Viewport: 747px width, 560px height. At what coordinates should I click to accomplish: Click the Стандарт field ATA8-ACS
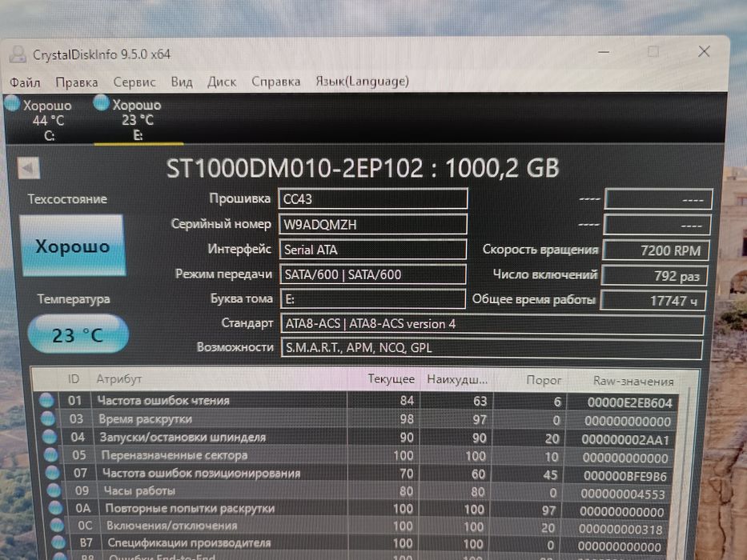pos(492,324)
